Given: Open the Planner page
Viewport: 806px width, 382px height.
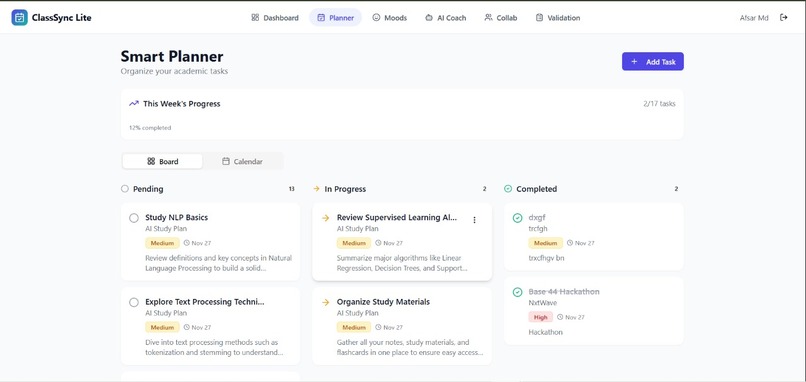Looking at the screenshot, I should [x=335, y=17].
